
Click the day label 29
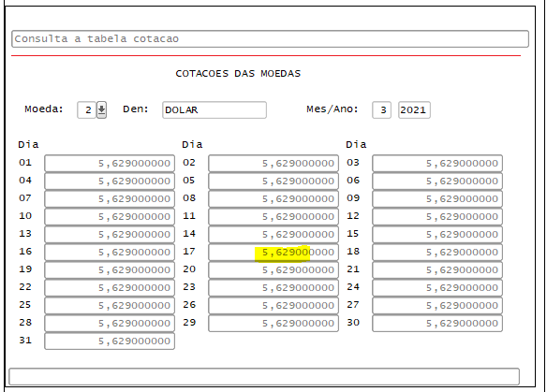click(189, 323)
